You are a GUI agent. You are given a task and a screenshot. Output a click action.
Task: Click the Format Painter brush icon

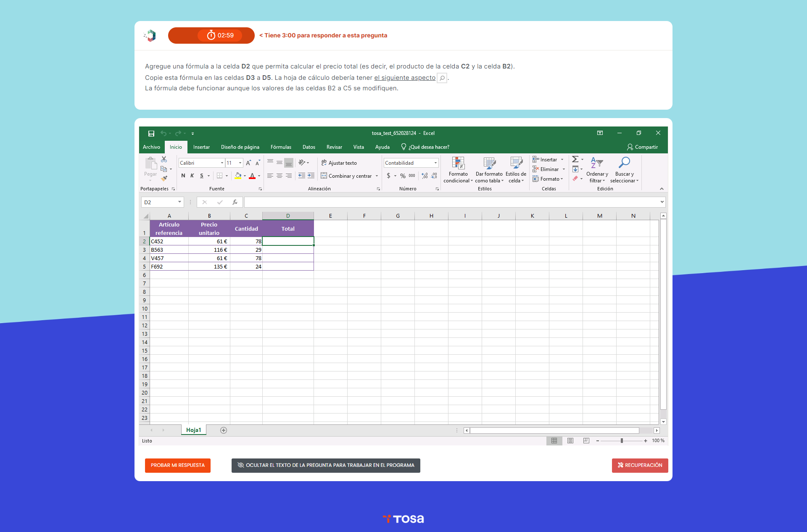(x=164, y=179)
